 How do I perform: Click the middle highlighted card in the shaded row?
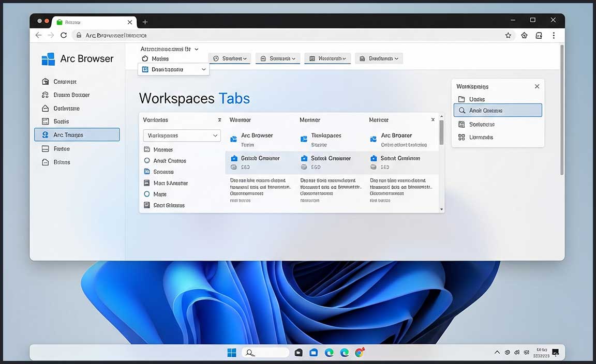coord(330,163)
